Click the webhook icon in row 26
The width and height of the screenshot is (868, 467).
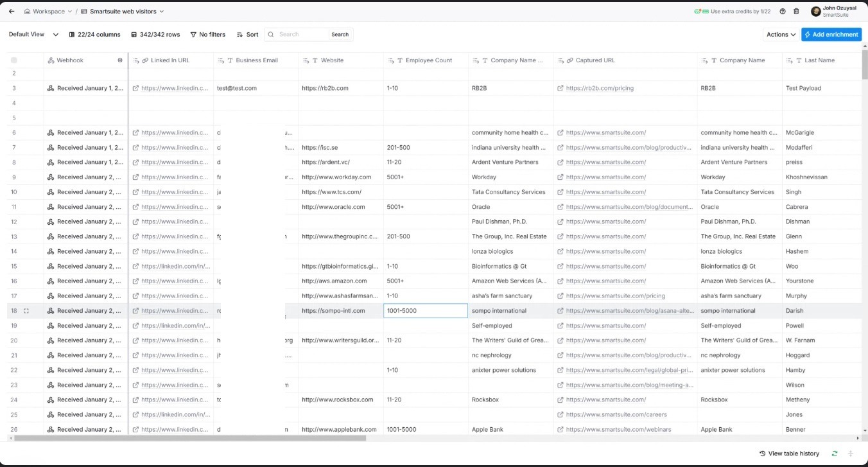pos(50,430)
